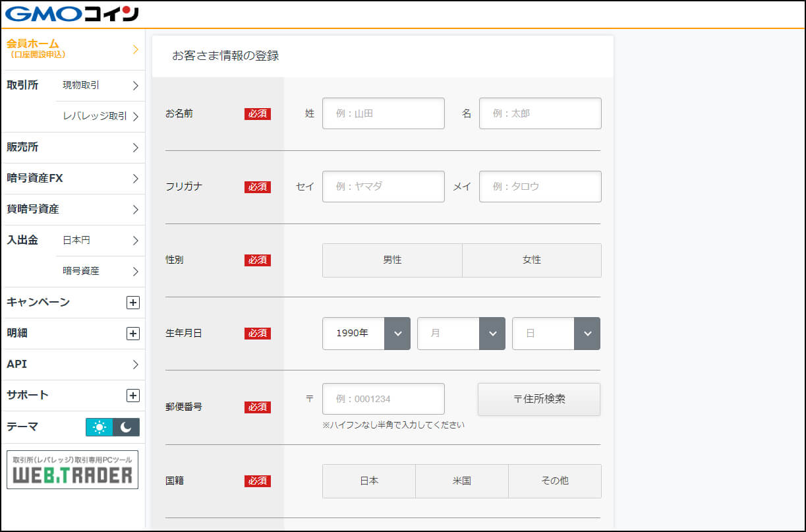Click the セイ furigana field

(x=384, y=187)
